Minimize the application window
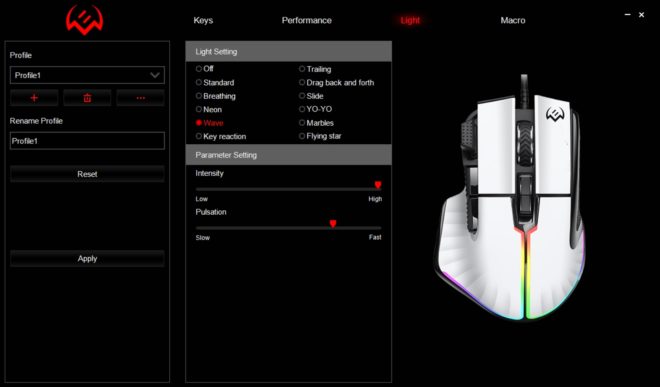 (628, 14)
